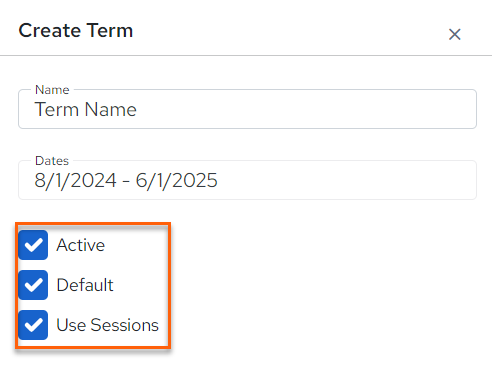Image resolution: width=492 pixels, height=367 pixels.
Task: Click the Use Sessions label text
Action: pos(107,325)
